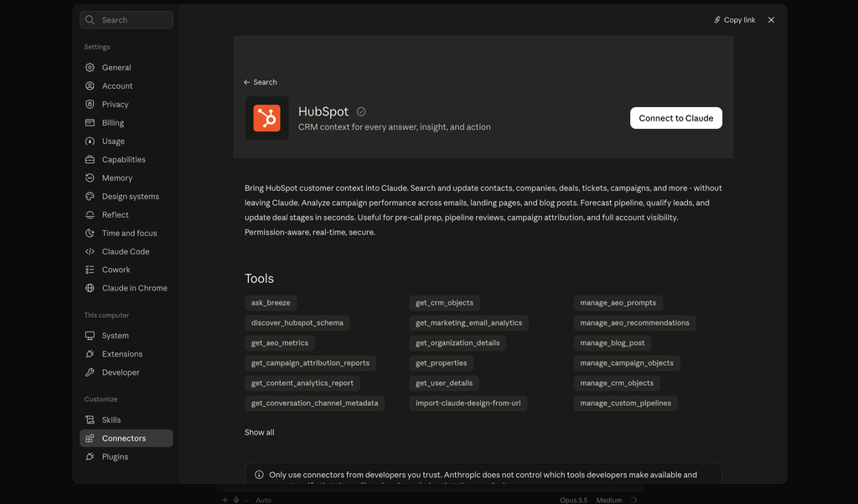Image resolution: width=858 pixels, height=504 pixels.
Task: Click the manage_custom_pipelines chip
Action: pyautogui.click(x=625, y=404)
